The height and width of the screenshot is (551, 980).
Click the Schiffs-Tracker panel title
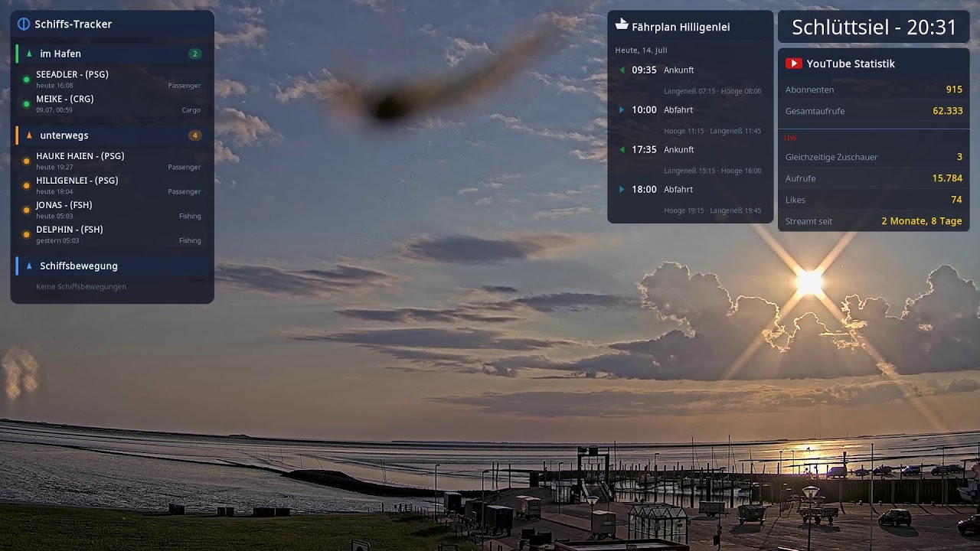73,24
